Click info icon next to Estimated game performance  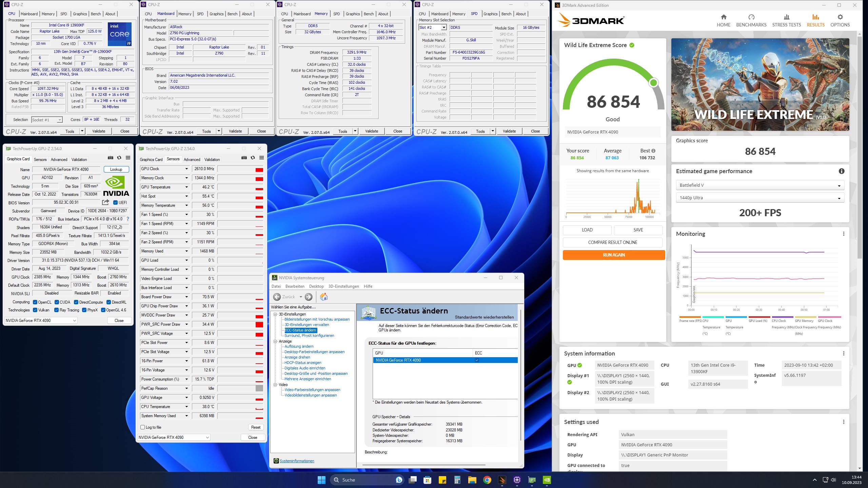coord(842,171)
